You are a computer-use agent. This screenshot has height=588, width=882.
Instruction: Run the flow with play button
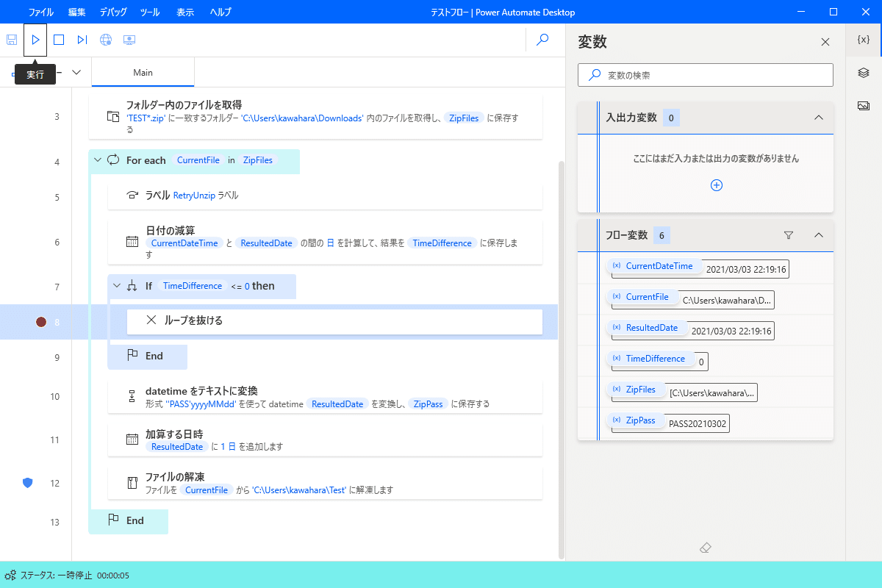click(x=35, y=40)
